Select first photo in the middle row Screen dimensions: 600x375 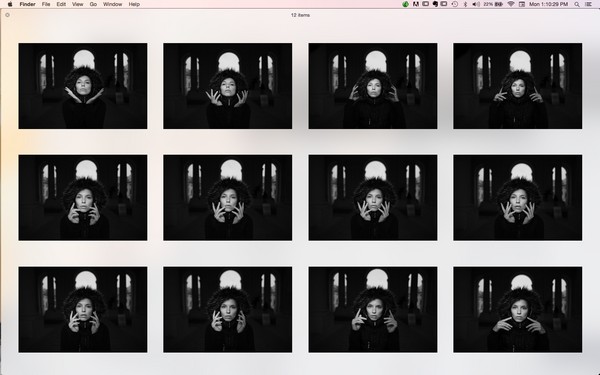83,197
